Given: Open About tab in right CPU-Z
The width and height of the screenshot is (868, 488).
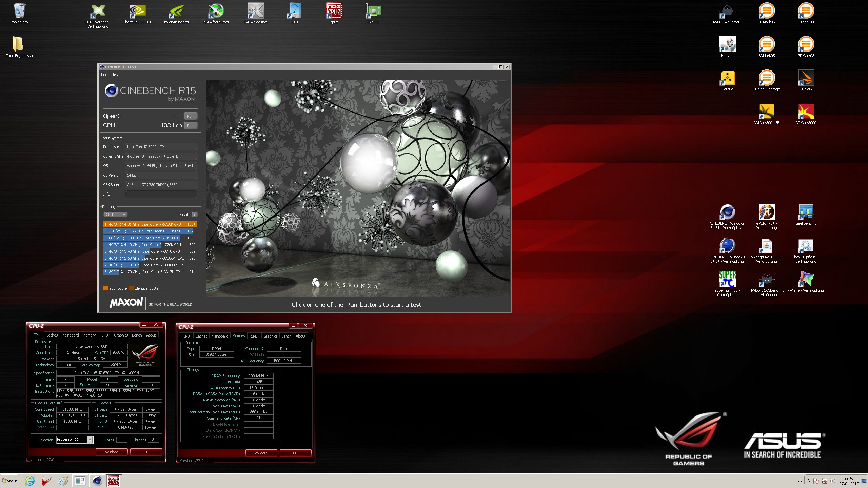Looking at the screenshot, I should pos(301,336).
